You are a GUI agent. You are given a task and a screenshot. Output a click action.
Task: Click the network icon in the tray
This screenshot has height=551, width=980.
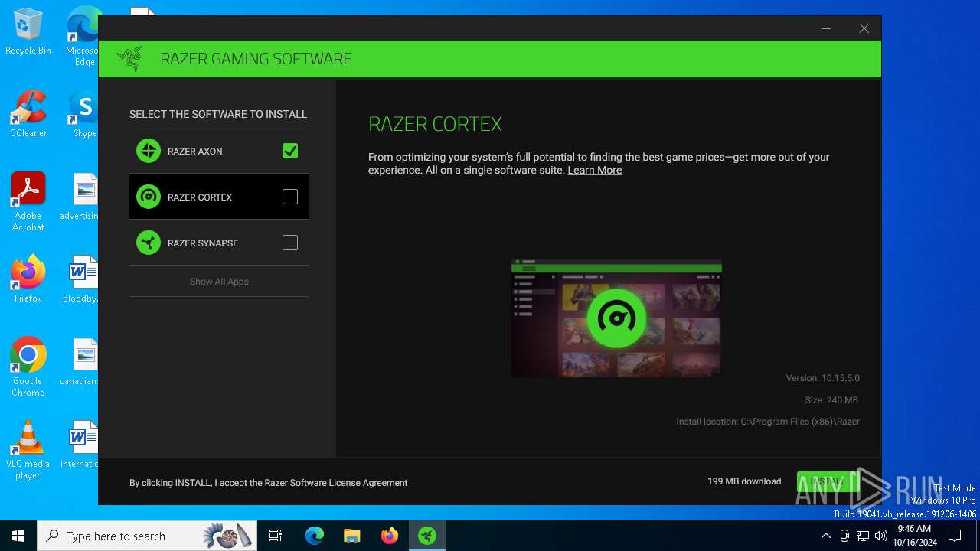(x=862, y=536)
